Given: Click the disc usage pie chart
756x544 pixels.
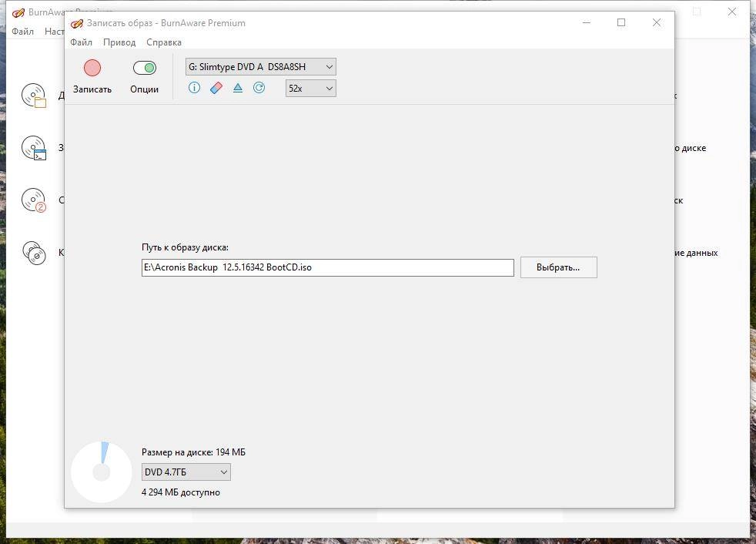Looking at the screenshot, I should [x=102, y=472].
